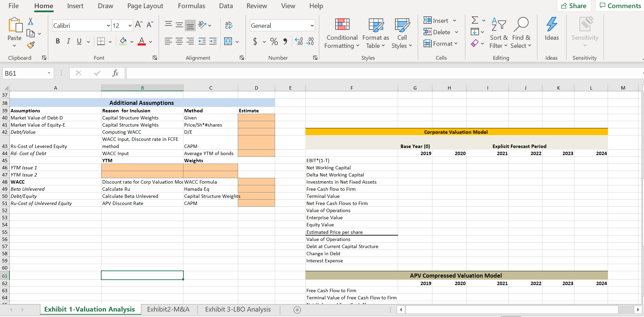This screenshot has height=317, width=644.
Task: Decrease font size with the smaller A
Action: [150, 24]
